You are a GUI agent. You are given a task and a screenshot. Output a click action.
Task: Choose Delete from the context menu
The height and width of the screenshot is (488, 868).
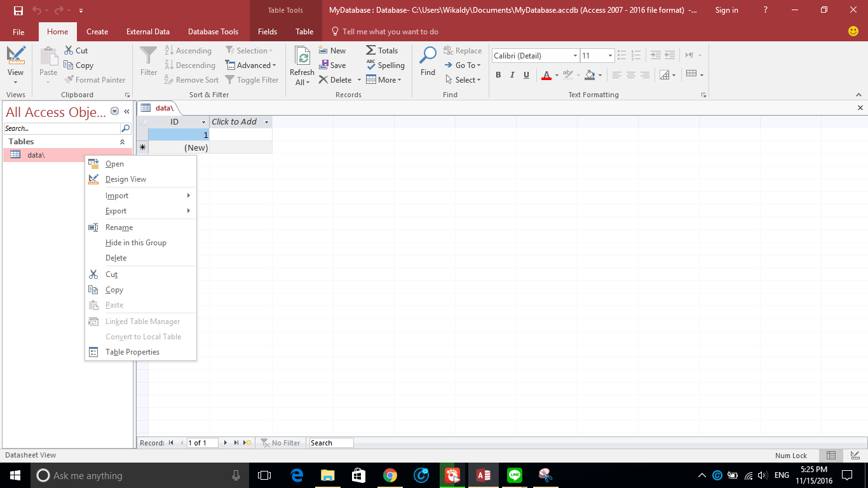(x=140, y=258)
